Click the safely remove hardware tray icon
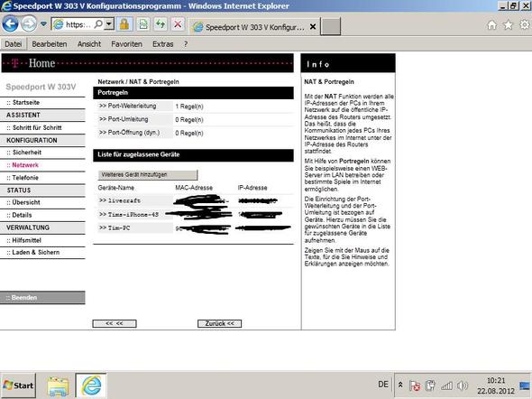532x399 pixels. (430, 385)
